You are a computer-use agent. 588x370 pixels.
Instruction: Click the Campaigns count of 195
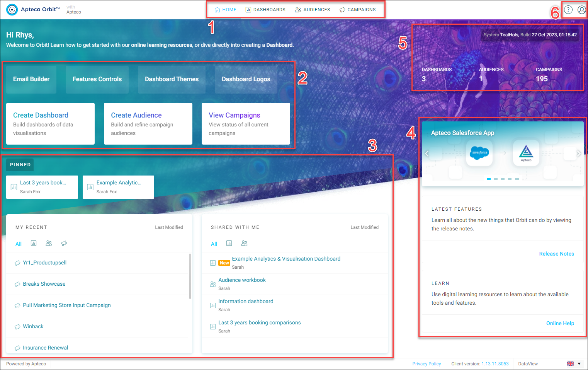pos(542,79)
